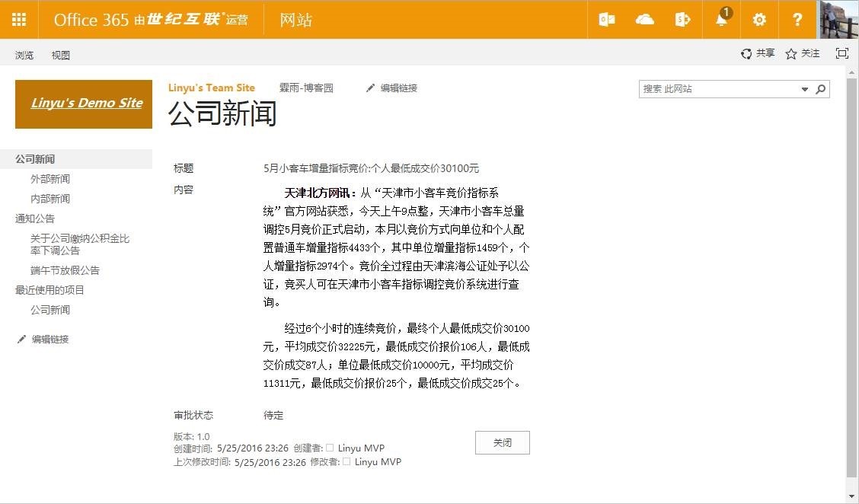The width and height of the screenshot is (859, 504).
Task: Open 内部新闻 in left navigation
Action: coord(50,198)
